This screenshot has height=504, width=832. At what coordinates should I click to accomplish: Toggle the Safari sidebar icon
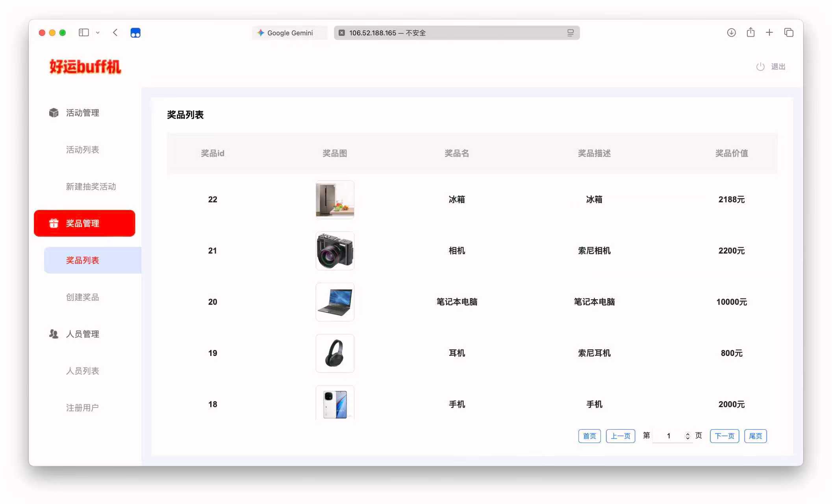pyautogui.click(x=83, y=33)
